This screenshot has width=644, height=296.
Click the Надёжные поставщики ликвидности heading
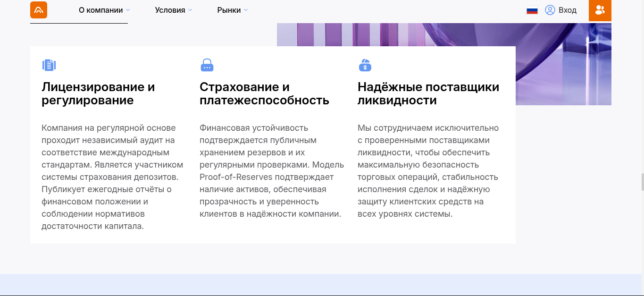[428, 93]
